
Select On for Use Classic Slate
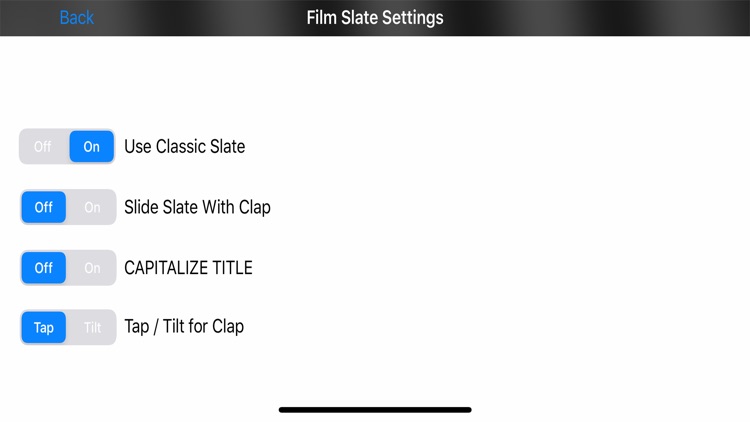coord(92,147)
